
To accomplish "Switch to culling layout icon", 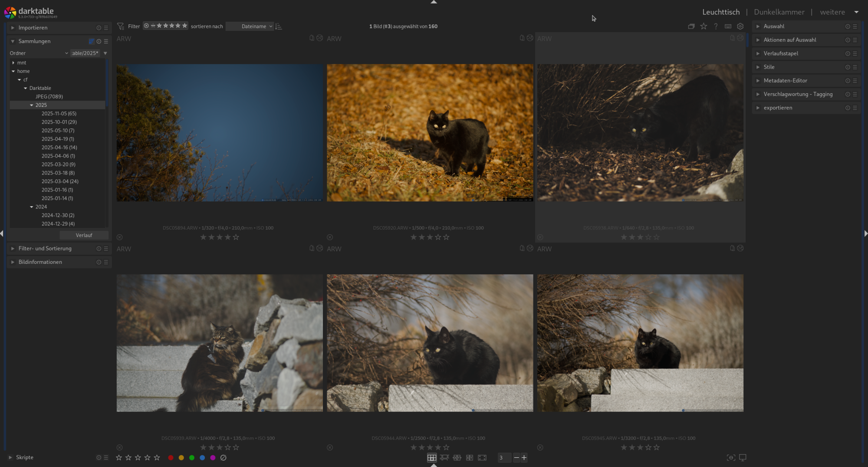I will 457,457.
